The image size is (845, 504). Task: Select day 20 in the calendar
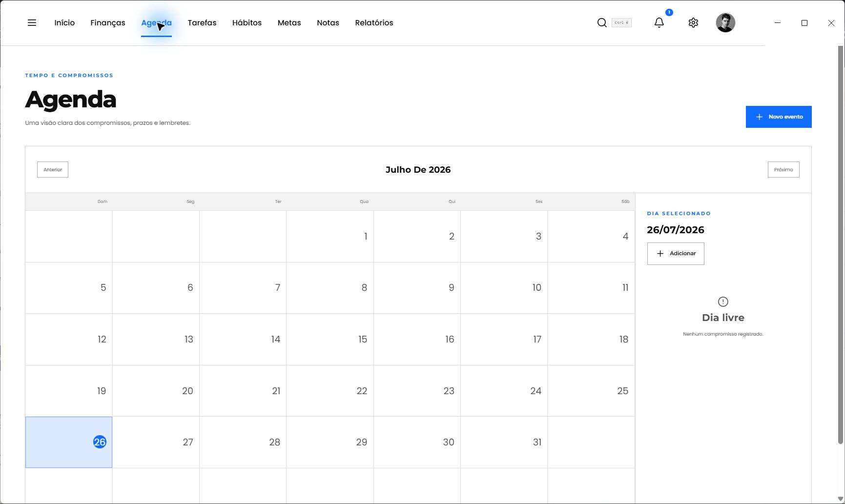(156, 391)
